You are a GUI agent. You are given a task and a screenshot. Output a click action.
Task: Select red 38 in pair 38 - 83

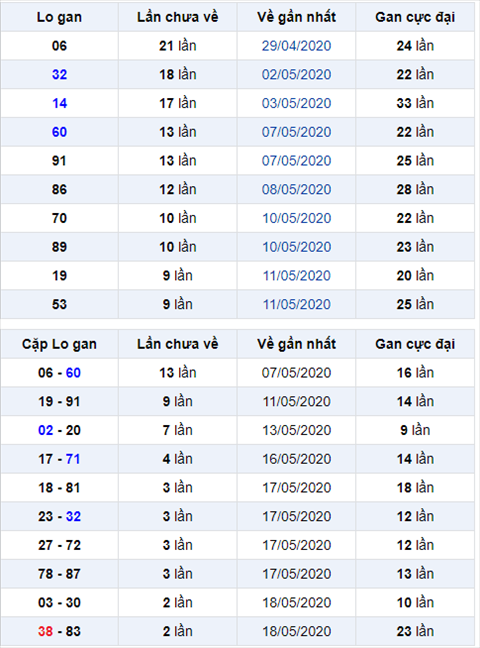point(45,631)
